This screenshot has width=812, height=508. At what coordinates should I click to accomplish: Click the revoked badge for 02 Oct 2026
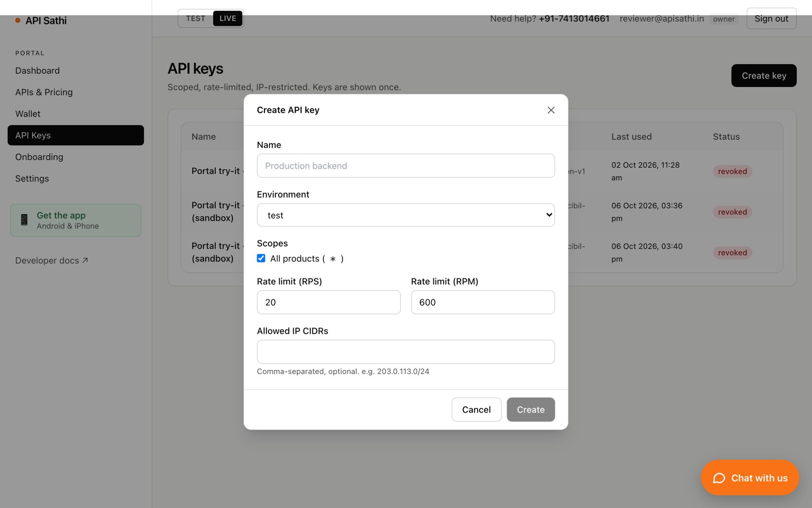732,171
